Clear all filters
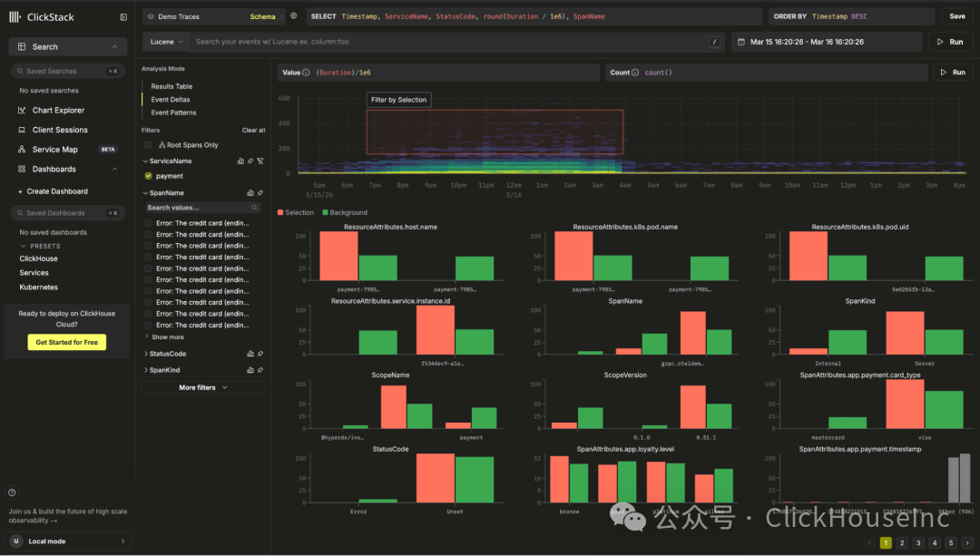This screenshot has height=556, width=980. 253,130
